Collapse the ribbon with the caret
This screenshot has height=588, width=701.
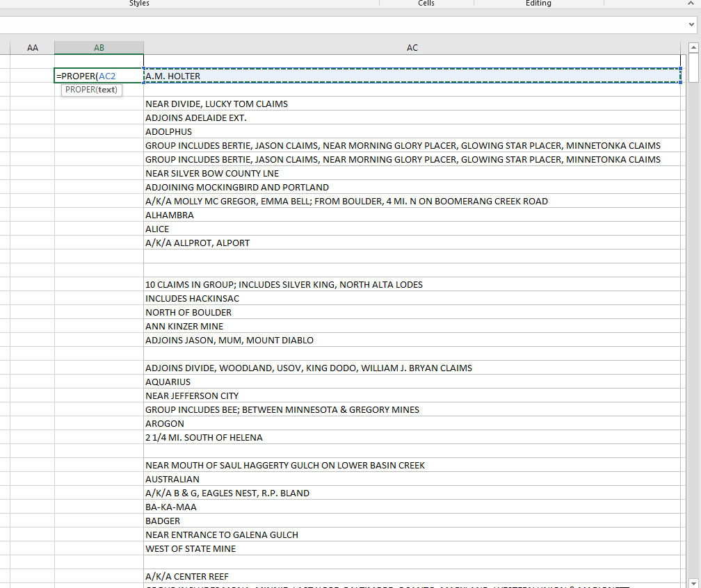[691, 4]
